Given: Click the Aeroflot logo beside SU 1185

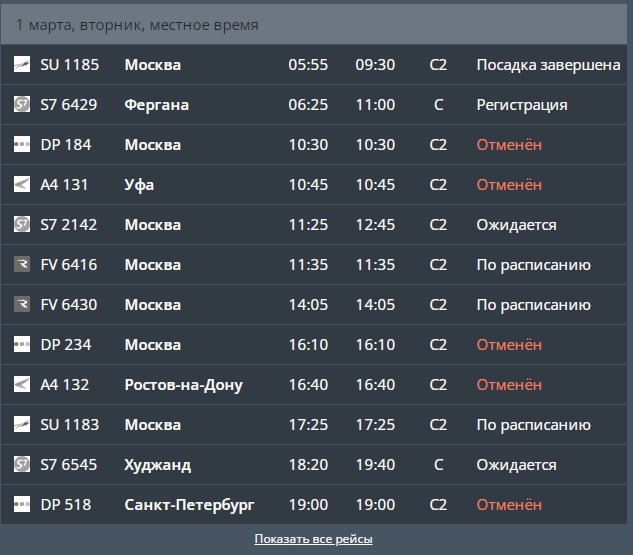Looking at the screenshot, I should [x=22, y=65].
